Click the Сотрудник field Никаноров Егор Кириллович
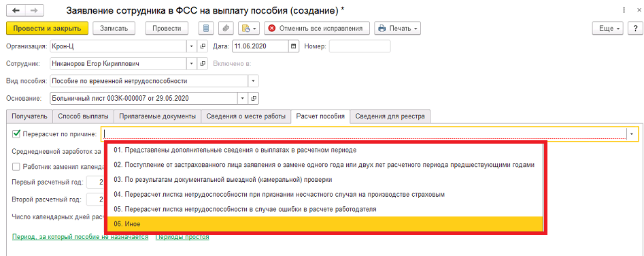 click(119, 64)
